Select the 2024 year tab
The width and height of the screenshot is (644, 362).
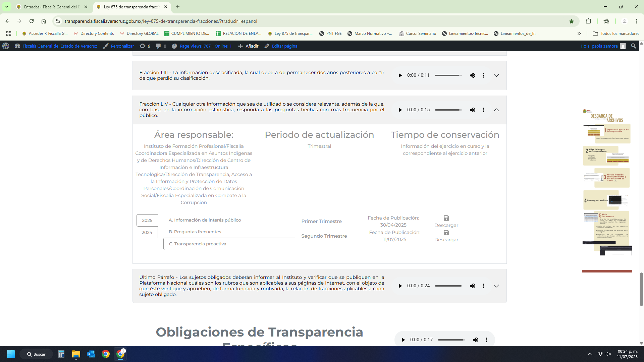(x=147, y=232)
